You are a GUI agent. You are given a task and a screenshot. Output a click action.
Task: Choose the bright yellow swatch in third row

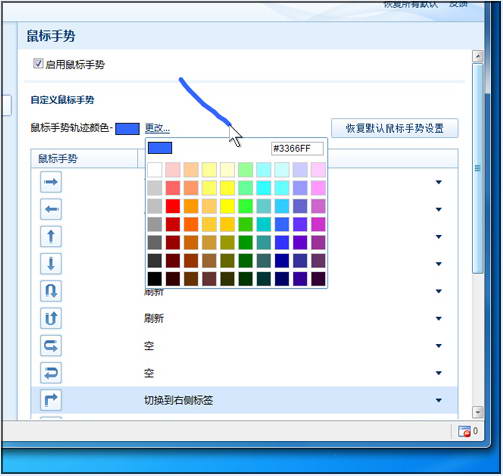click(x=227, y=206)
